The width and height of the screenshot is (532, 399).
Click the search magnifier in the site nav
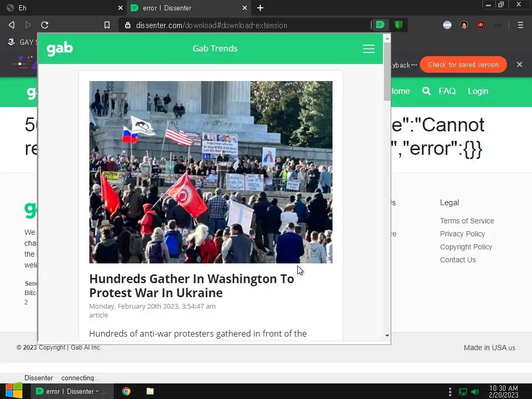click(x=426, y=91)
